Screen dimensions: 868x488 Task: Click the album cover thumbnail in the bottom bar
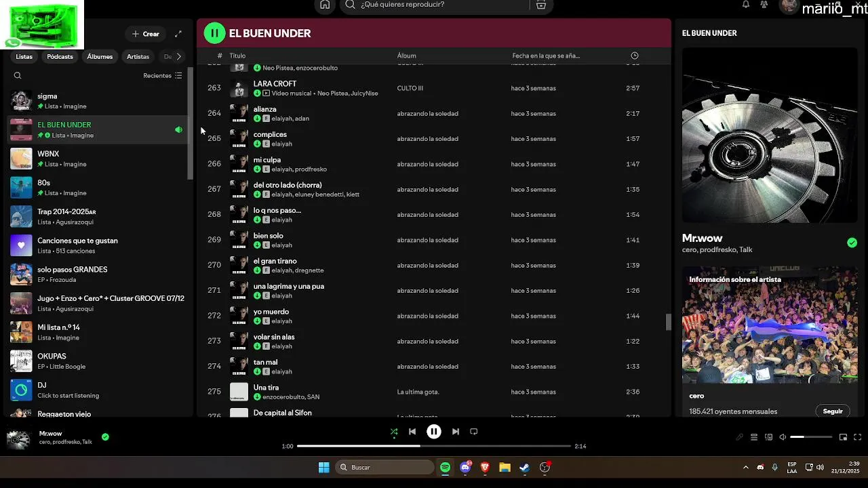click(18, 439)
